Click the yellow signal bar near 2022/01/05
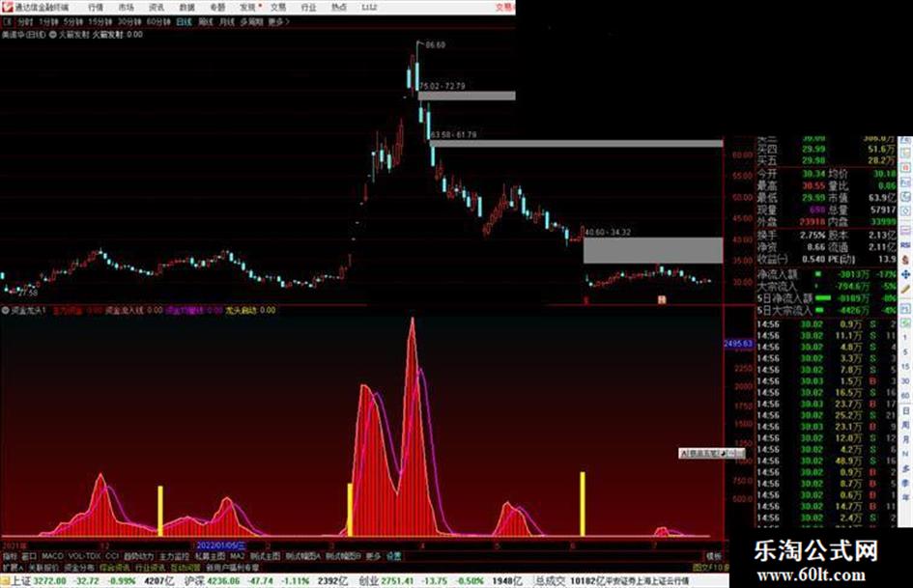This screenshot has height=588, width=913. click(x=160, y=511)
